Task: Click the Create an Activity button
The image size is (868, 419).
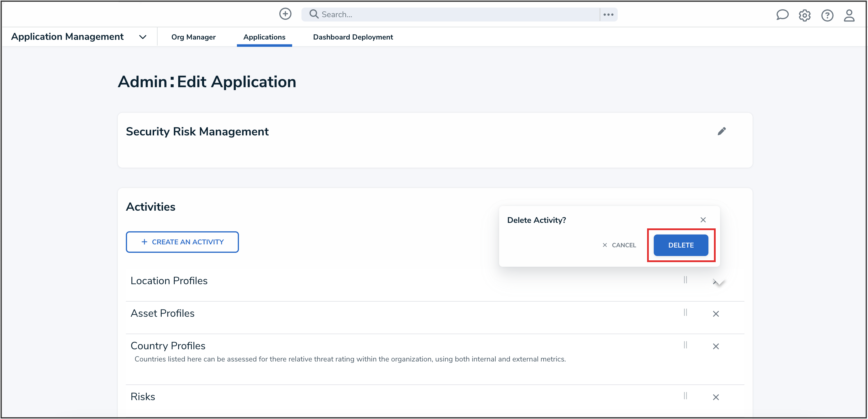Action: (x=182, y=242)
